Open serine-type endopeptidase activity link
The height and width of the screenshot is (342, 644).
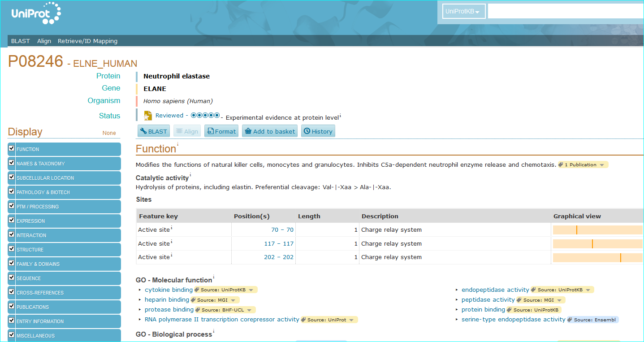[x=513, y=320]
